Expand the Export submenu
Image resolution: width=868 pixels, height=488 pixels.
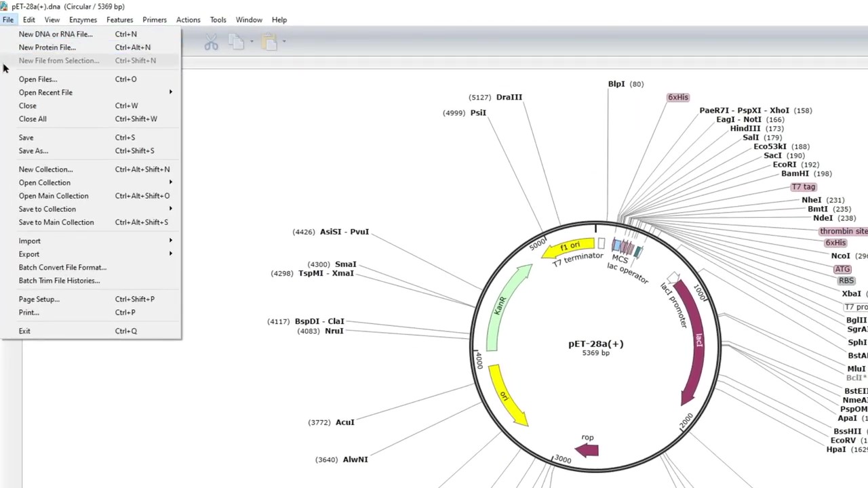29,253
